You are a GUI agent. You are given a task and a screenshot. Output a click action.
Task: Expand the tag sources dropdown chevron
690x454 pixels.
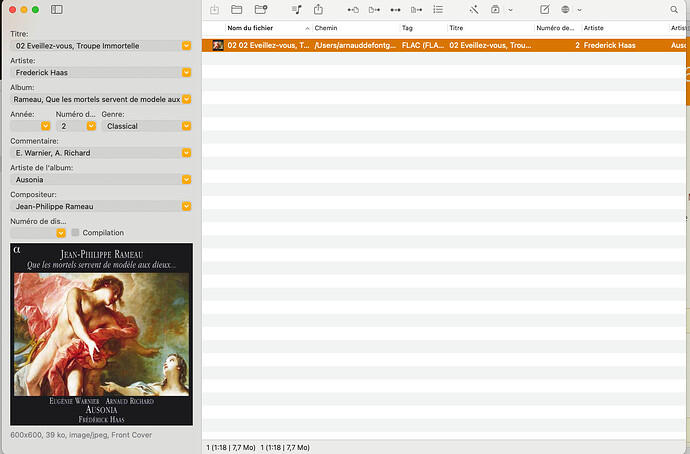580,10
